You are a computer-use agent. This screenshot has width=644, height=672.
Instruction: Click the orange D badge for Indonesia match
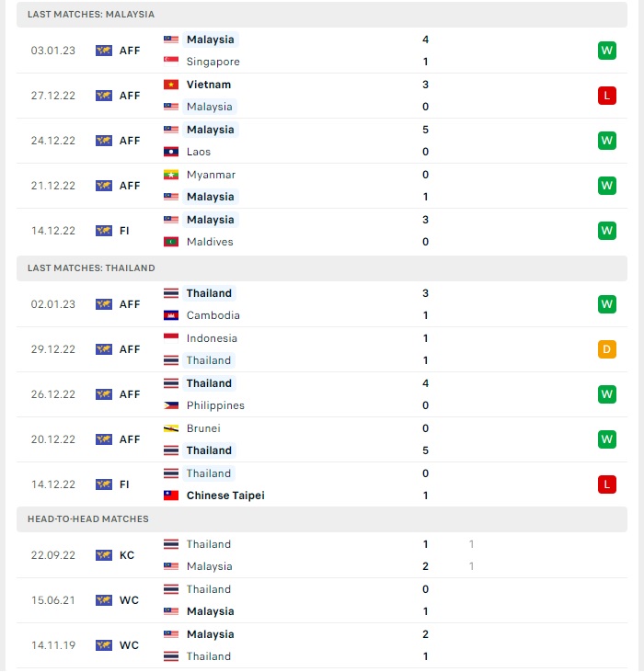pos(606,349)
